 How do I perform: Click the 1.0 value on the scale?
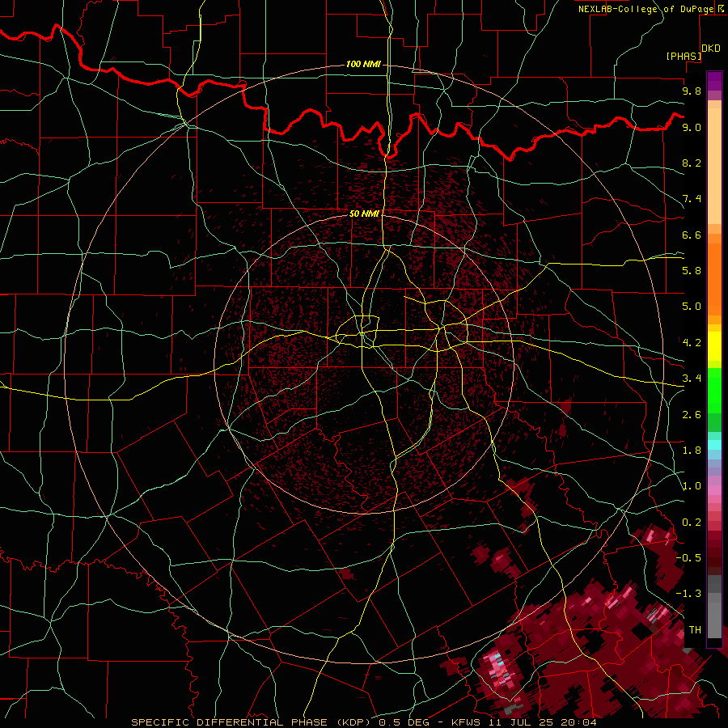pyautogui.click(x=692, y=486)
